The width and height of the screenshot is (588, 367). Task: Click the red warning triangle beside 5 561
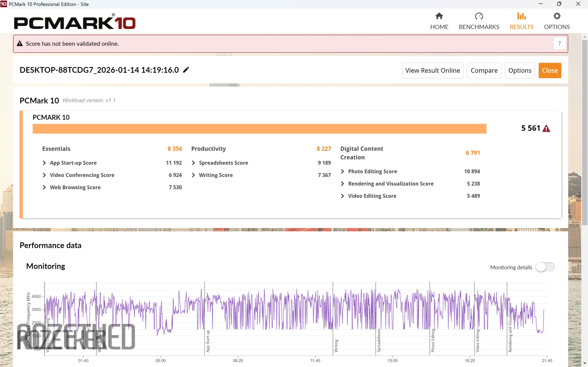tap(546, 128)
